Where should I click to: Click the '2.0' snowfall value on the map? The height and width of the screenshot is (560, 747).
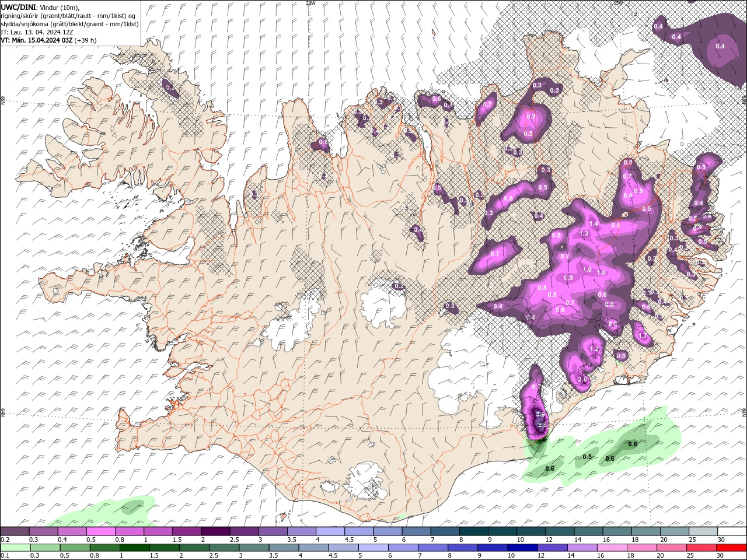tap(582, 379)
